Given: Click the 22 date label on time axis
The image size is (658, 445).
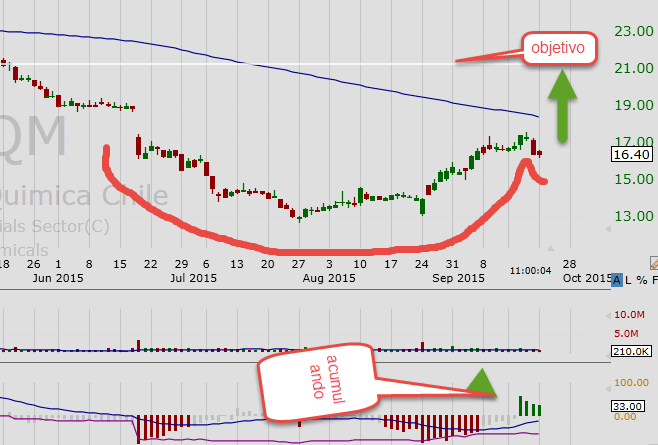Looking at the screenshot, I should [x=151, y=264].
